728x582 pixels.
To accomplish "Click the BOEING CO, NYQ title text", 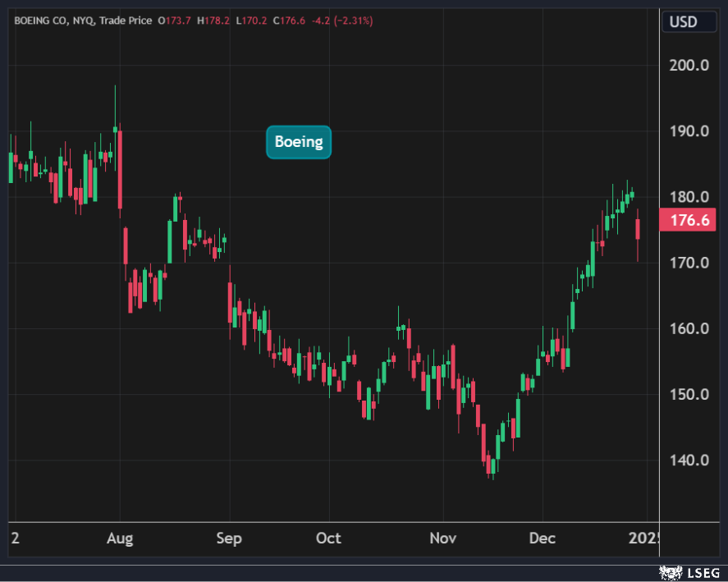I will coord(51,20).
